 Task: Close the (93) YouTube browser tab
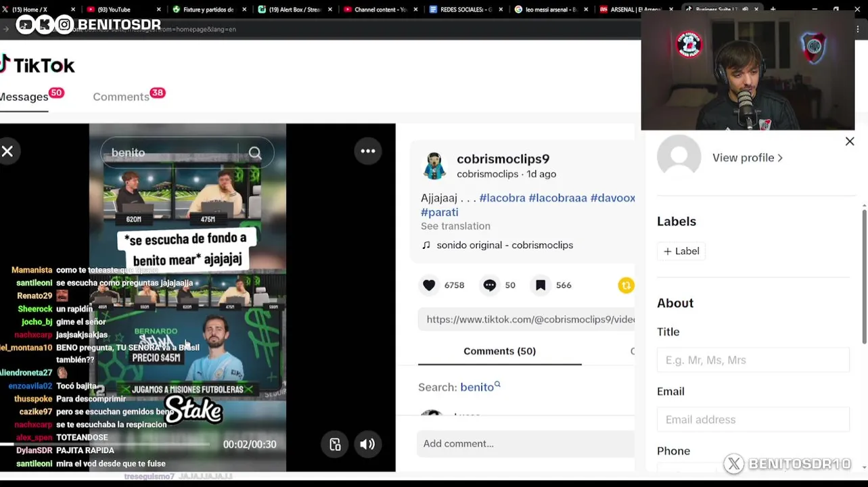coord(159,9)
